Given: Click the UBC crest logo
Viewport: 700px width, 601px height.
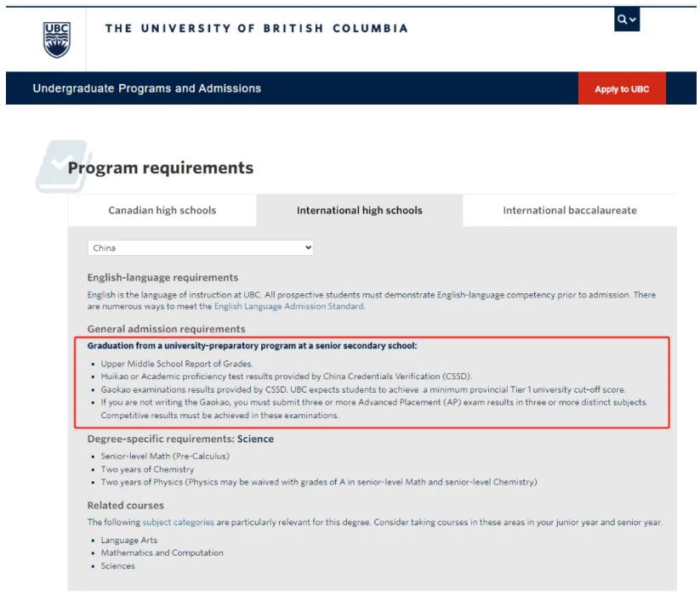Looking at the screenshot, I should pos(57,40).
